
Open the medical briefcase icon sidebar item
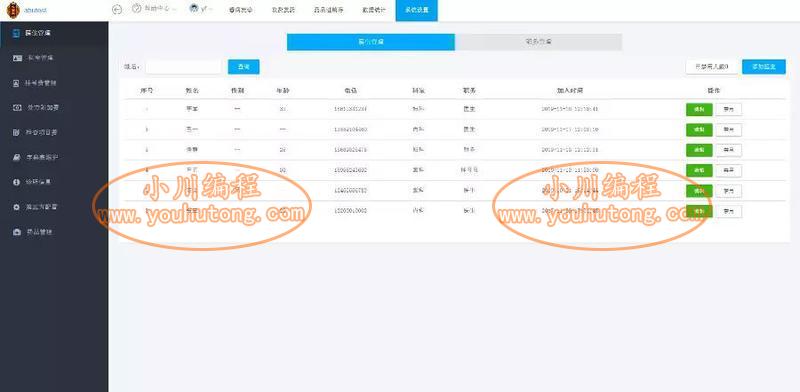pyautogui.click(x=17, y=232)
